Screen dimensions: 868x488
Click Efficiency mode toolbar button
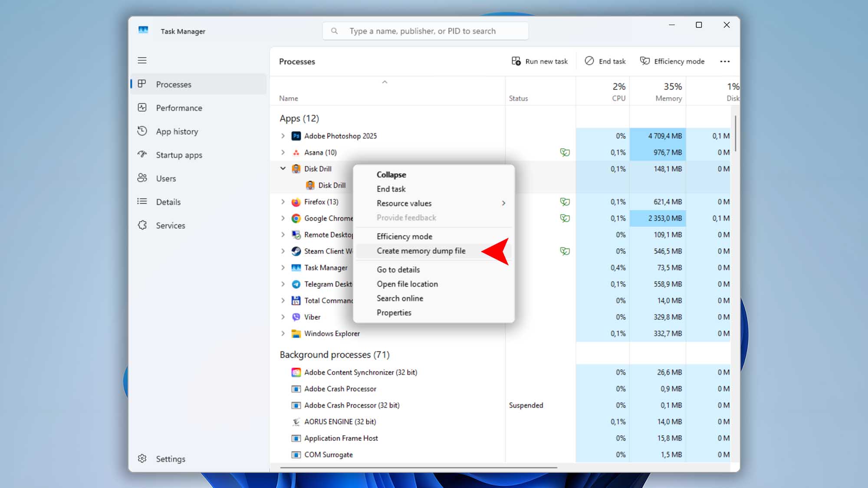pos(672,61)
